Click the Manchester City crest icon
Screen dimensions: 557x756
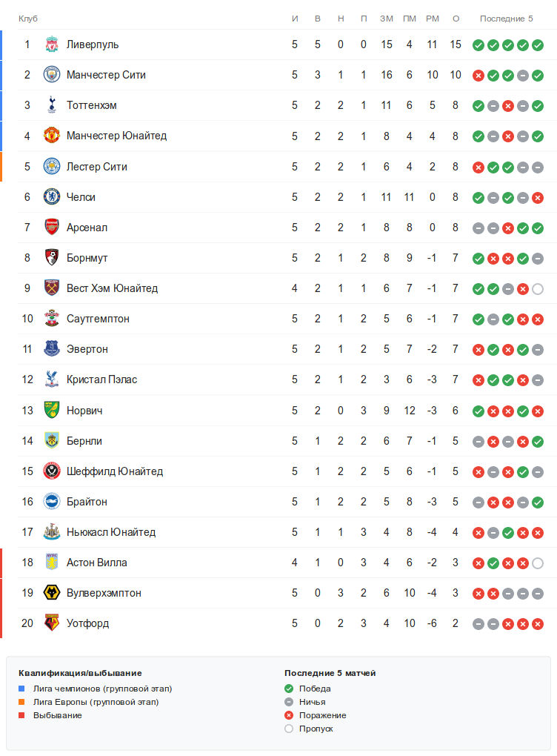51,75
